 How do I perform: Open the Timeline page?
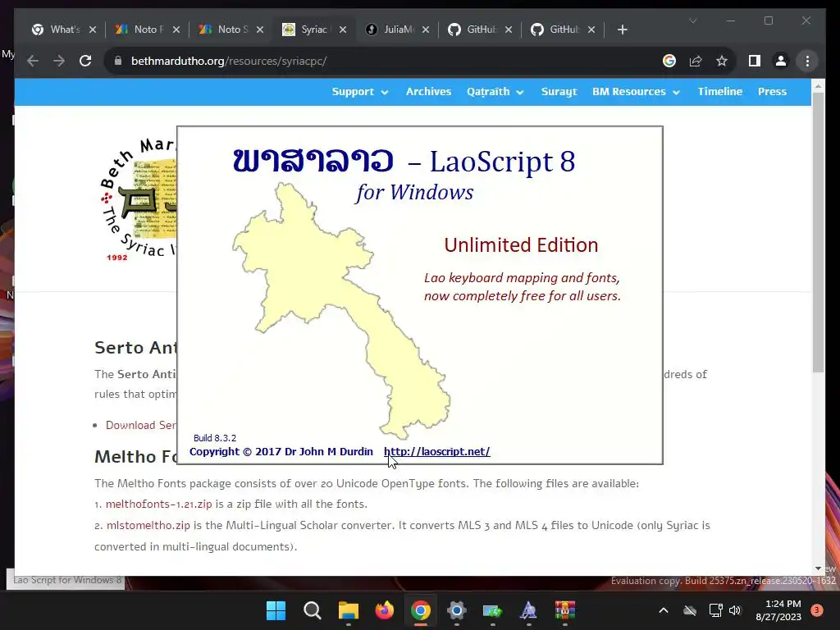click(x=719, y=92)
